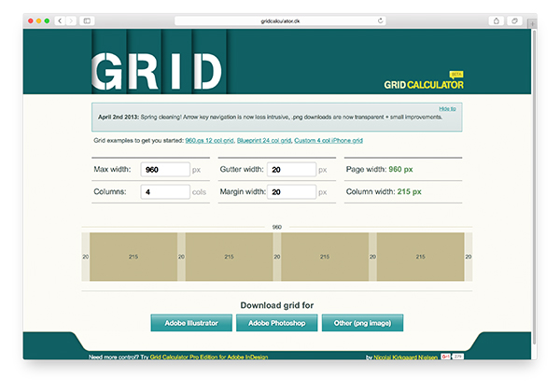Focus the Margin width input field

291,192
